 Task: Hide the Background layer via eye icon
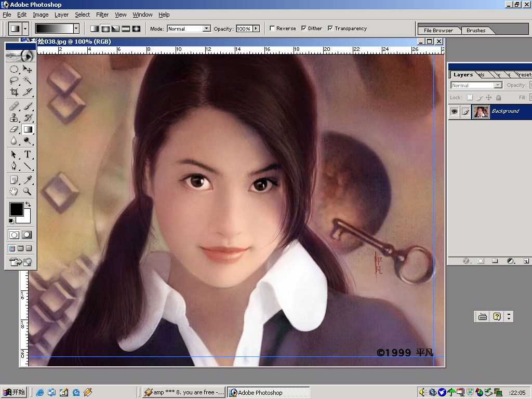click(x=454, y=111)
